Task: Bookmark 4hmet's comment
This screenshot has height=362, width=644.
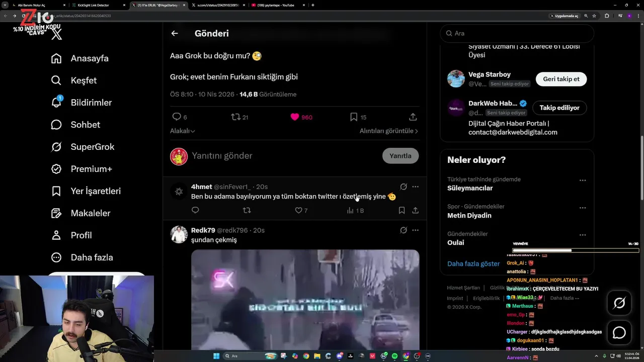Action: (x=401, y=210)
